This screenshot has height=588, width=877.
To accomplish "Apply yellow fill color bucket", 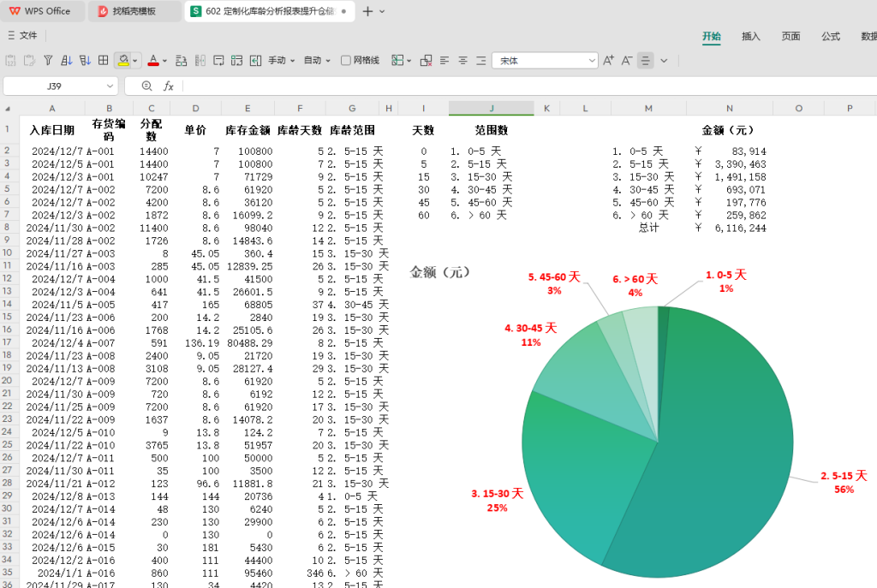I will [x=123, y=61].
